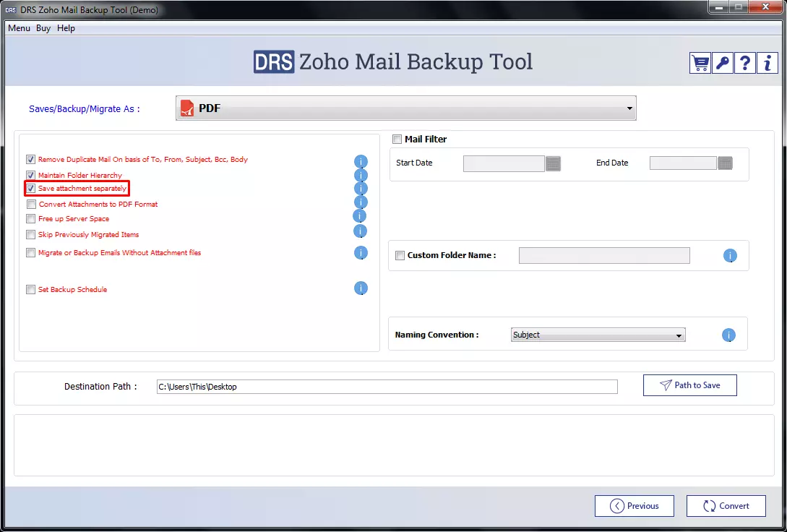Image resolution: width=787 pixels, height=532 pixels.
Task: Show info for Free up Server Space
Action: coord(359,216)
